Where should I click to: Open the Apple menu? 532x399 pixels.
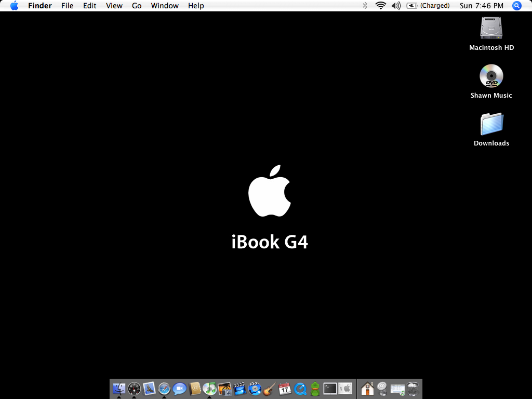[14, 6]
